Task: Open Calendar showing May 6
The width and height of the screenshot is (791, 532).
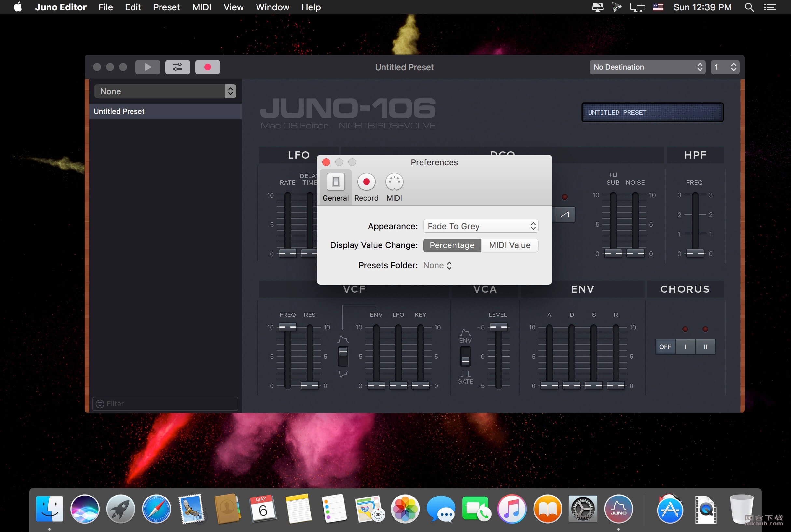Action: 263,509
